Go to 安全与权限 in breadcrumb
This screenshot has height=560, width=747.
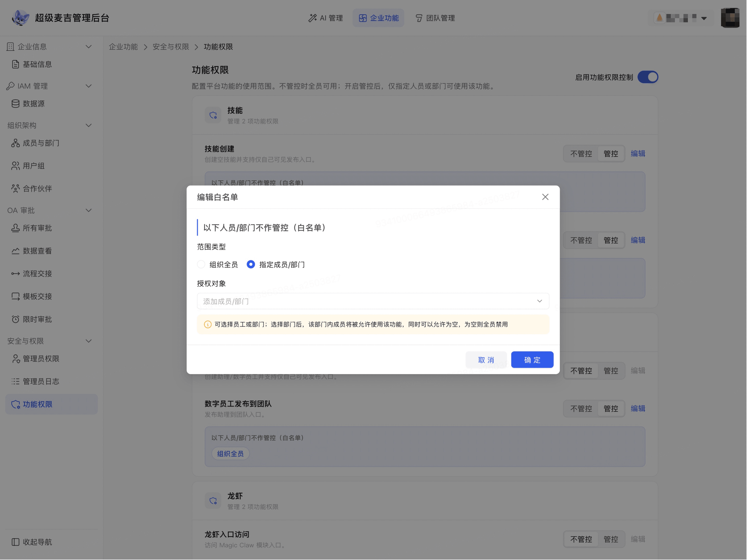pyautogui.click(x=171, y=47)
